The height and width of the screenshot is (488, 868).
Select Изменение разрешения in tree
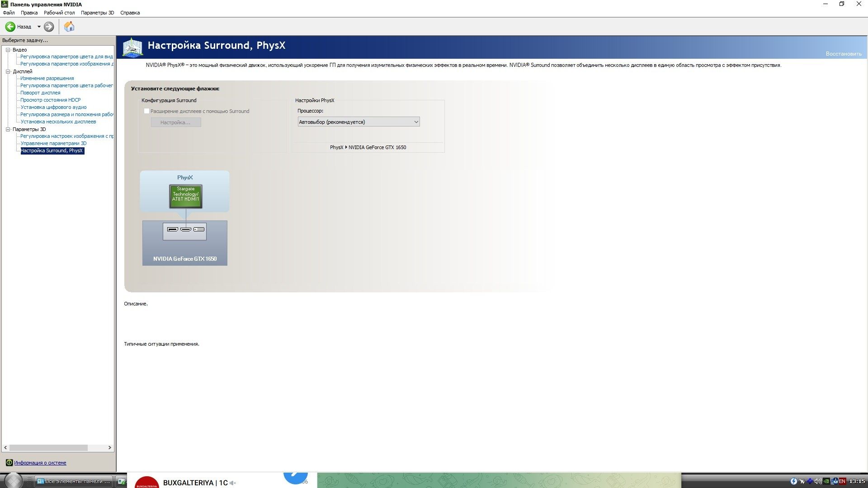tap(47, 78)
